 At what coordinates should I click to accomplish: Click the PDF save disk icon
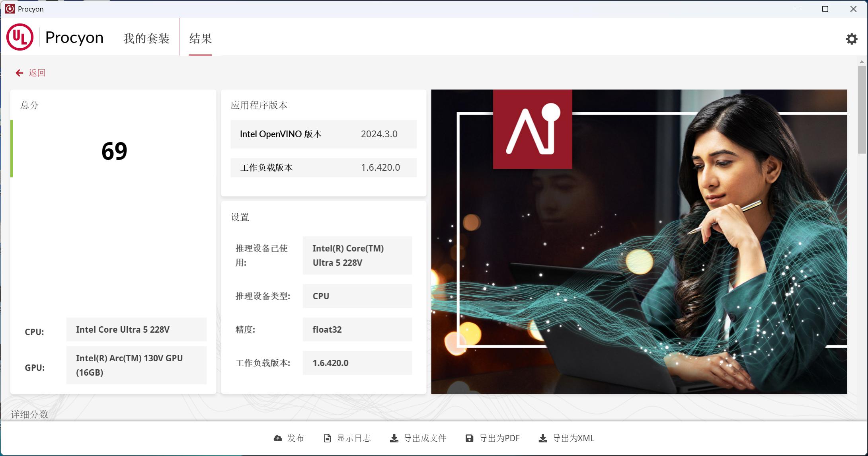(469, 438)
